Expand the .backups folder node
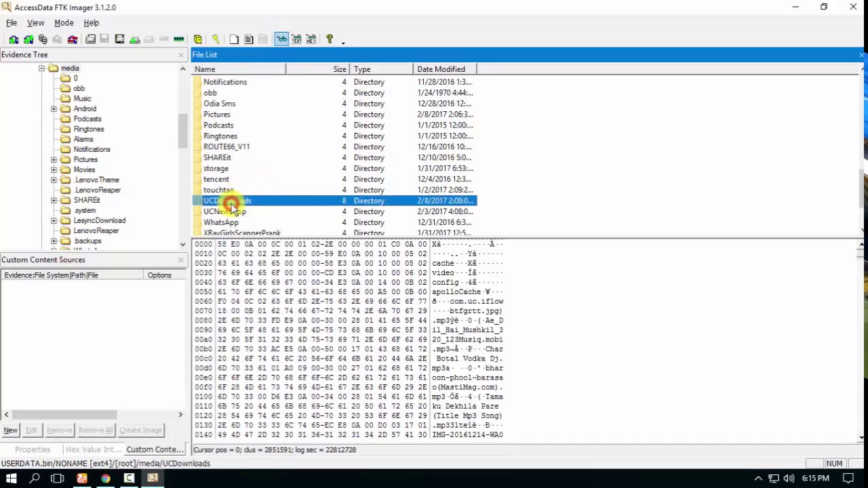Image resolution: width=868 pixels, height=488 pixels. pos(54,241)
